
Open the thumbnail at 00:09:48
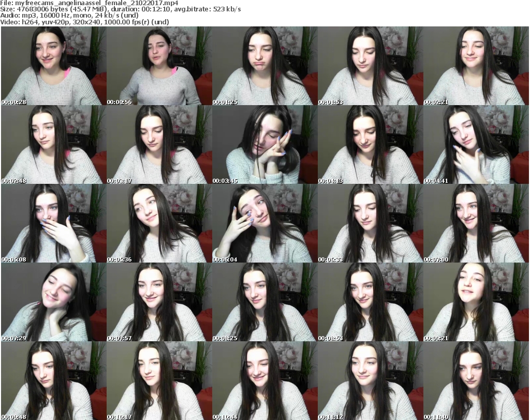pos(54,381)
